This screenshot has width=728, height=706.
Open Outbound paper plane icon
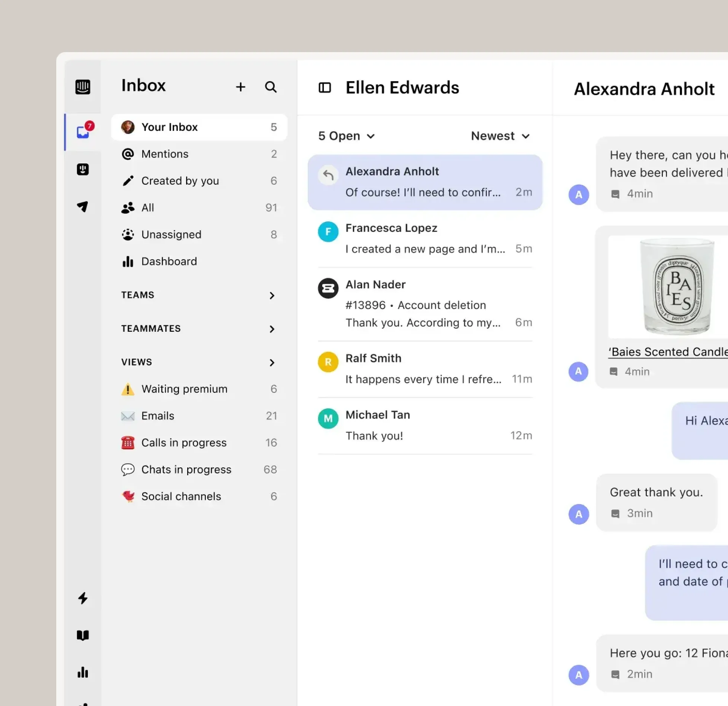point(83,206)
